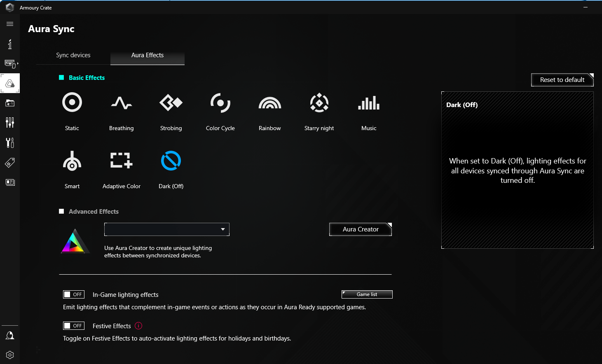The width and height of the screenshot is (602, 364).
Task: Click the Color Cycle label
Action: tap(220, 128)
